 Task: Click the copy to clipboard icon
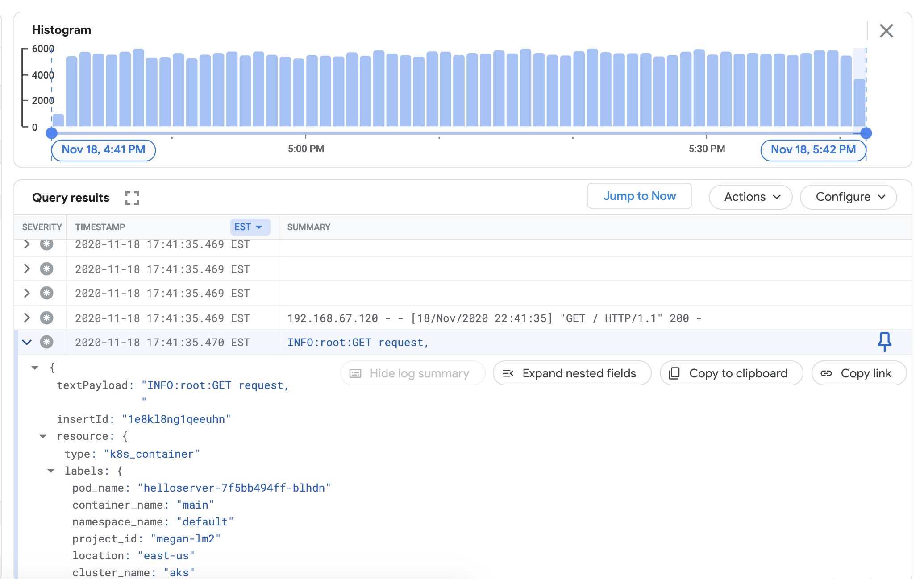coord(675,372)
